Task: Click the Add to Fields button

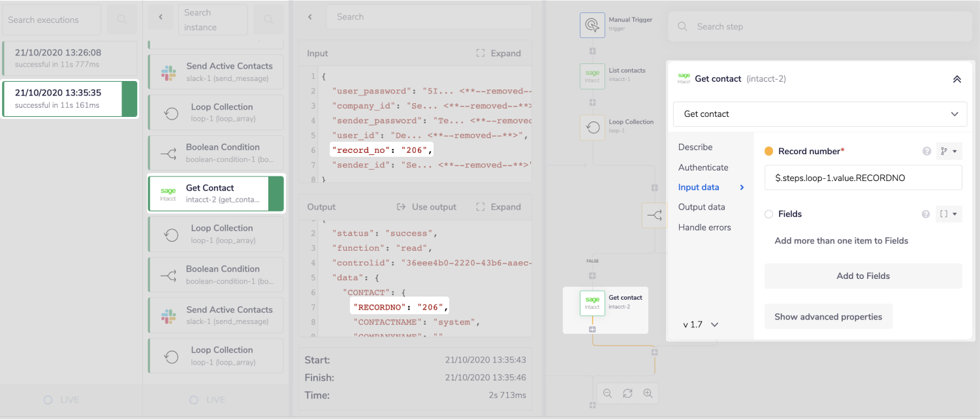Action: pos(862,276)
